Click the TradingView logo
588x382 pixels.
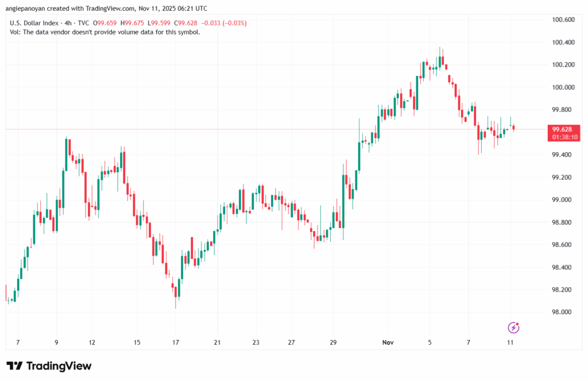(x=48, y=366)
